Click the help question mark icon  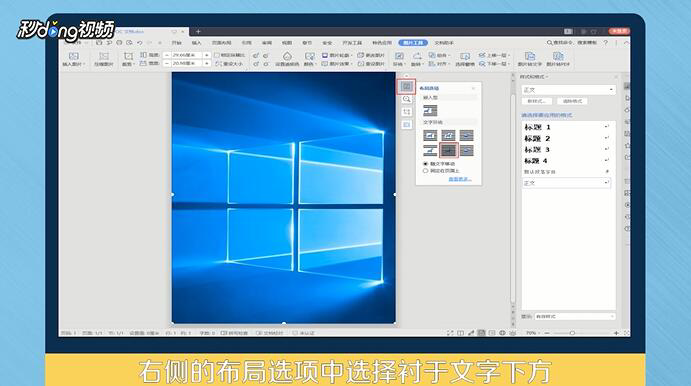tap(606, 43)
